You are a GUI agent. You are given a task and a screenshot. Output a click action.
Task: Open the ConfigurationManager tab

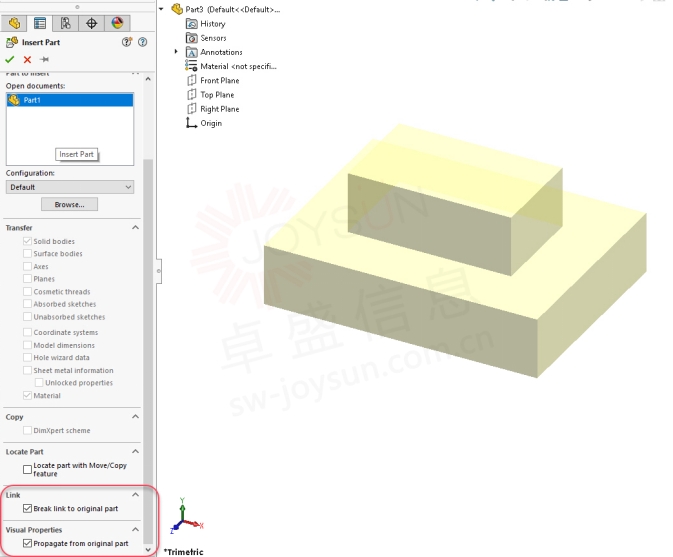click(66, 23)
